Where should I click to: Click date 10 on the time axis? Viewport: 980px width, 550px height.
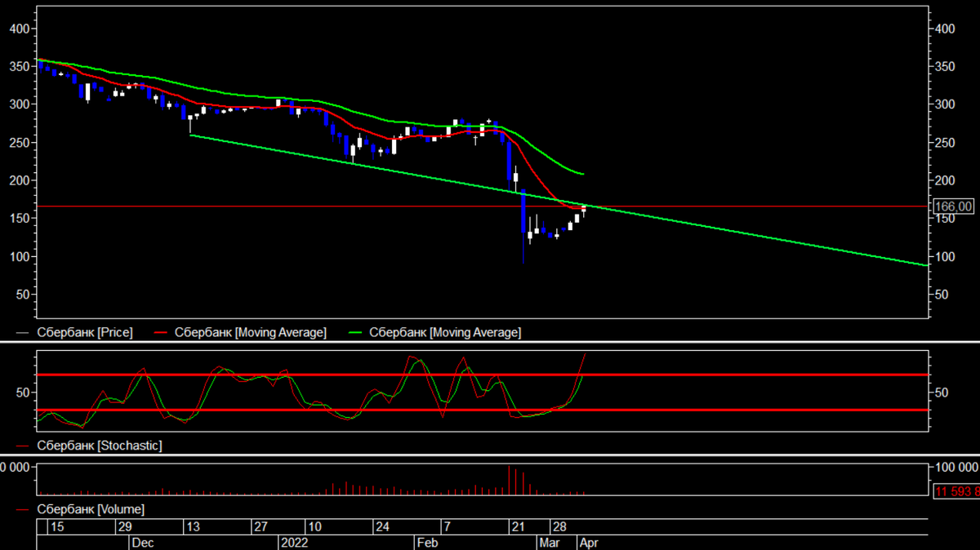(x=314, y=526)
